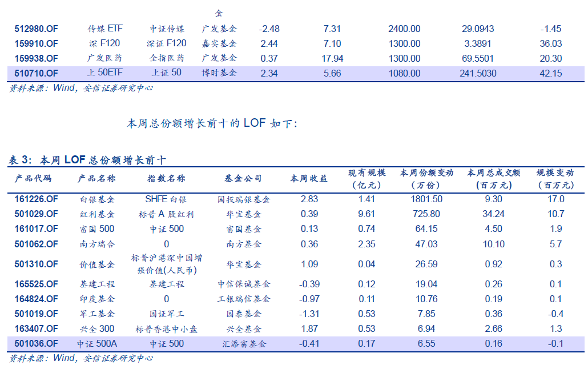Click company 博时基金
Screen dimensions: 588x365
click(219, 73)
